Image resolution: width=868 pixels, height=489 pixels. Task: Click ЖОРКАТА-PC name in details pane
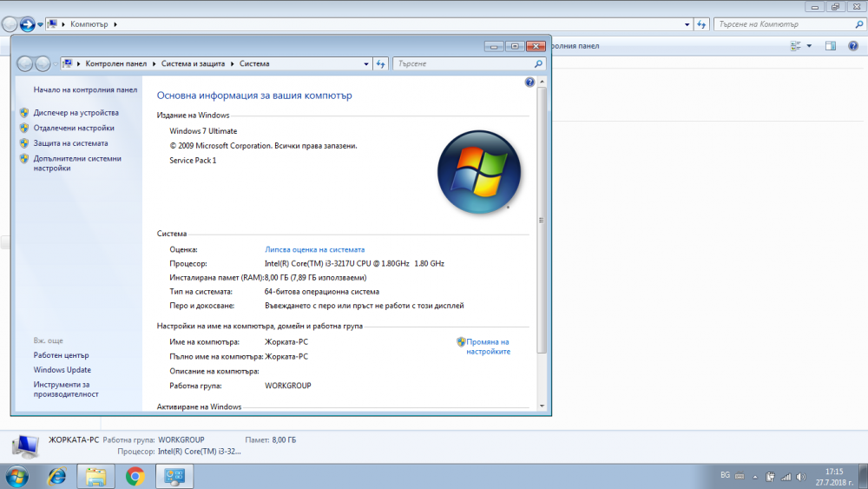click(74, 439)
